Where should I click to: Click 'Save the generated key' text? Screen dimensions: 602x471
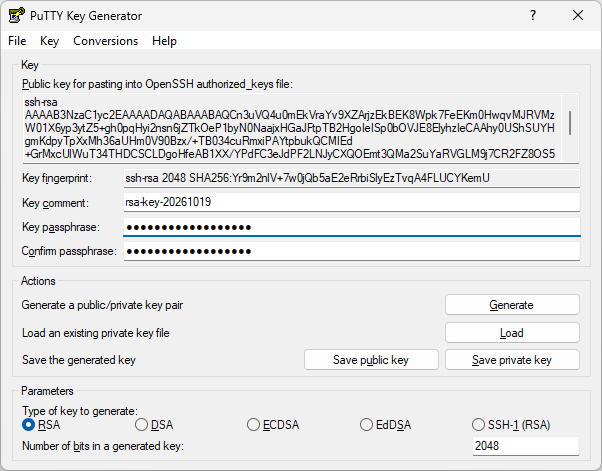pos(79,360)
